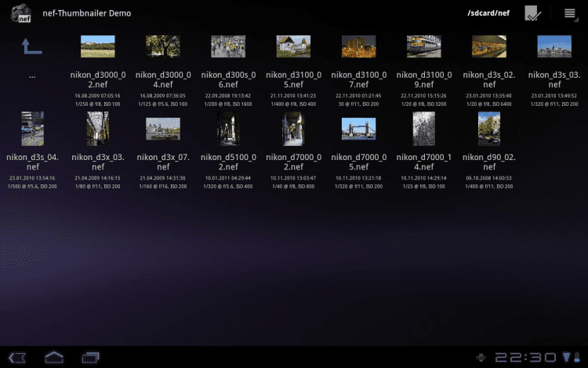Image resolution: width=588 pixels, height=368 pixels.
Task: Open thumbnail of nikon_d3100_09.nef
Action: (x=424, y=46)
